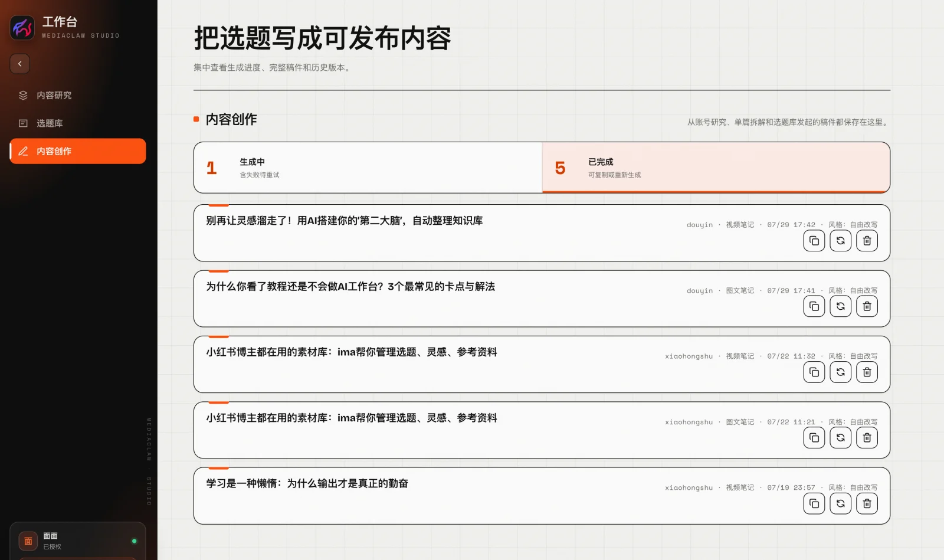The image size is (944, 560).
Task: Regenerate the 素材库 draft dated 07/22 11:32
Action: 841,372
